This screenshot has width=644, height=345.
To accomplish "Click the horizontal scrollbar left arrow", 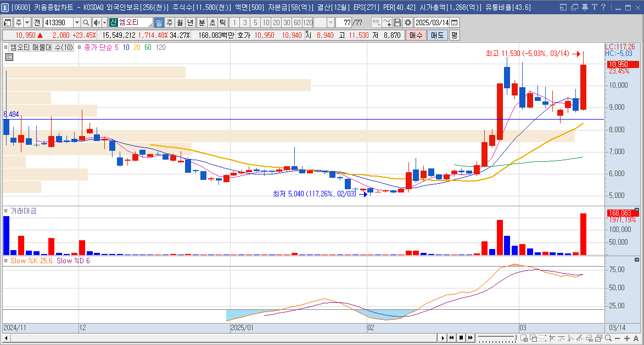I will click(x=6, y=338).
